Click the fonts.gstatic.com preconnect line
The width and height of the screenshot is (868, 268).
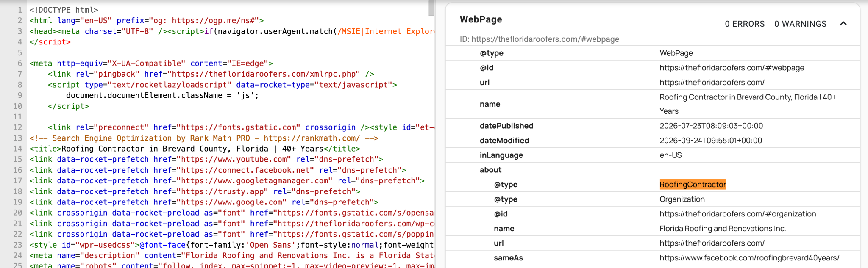pyautogui.click(x=241, y=127)
